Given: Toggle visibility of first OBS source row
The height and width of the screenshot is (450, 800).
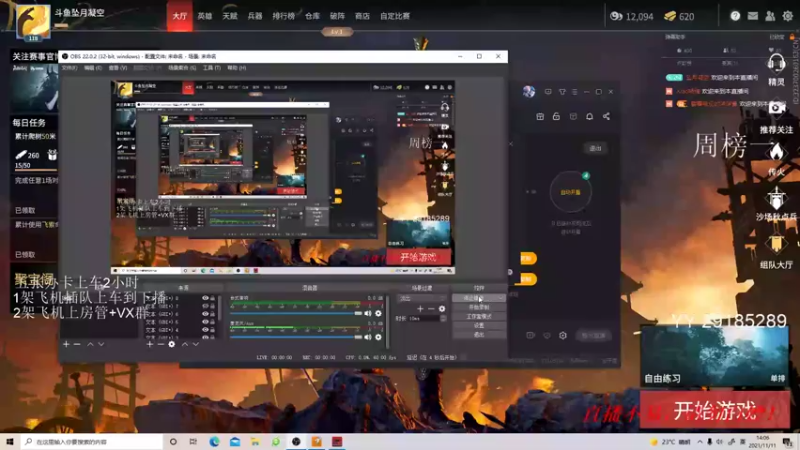Looking at the screenshot, I should [205, 298].
